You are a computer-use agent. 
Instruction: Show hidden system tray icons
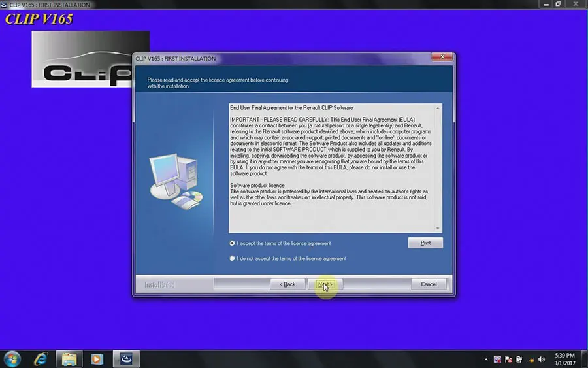(x=486, y=360)
